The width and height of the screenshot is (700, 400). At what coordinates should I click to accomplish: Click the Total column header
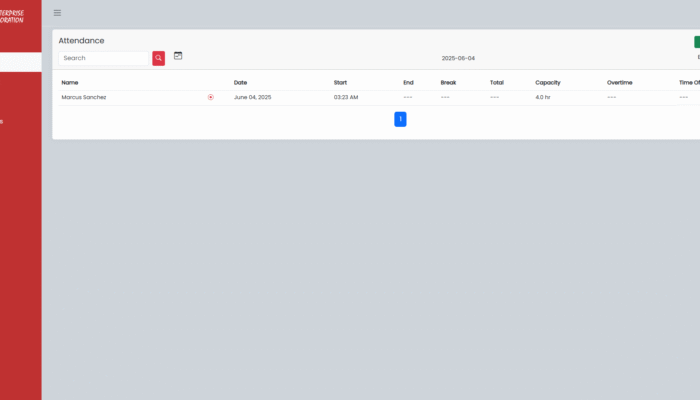coord(497,83)
